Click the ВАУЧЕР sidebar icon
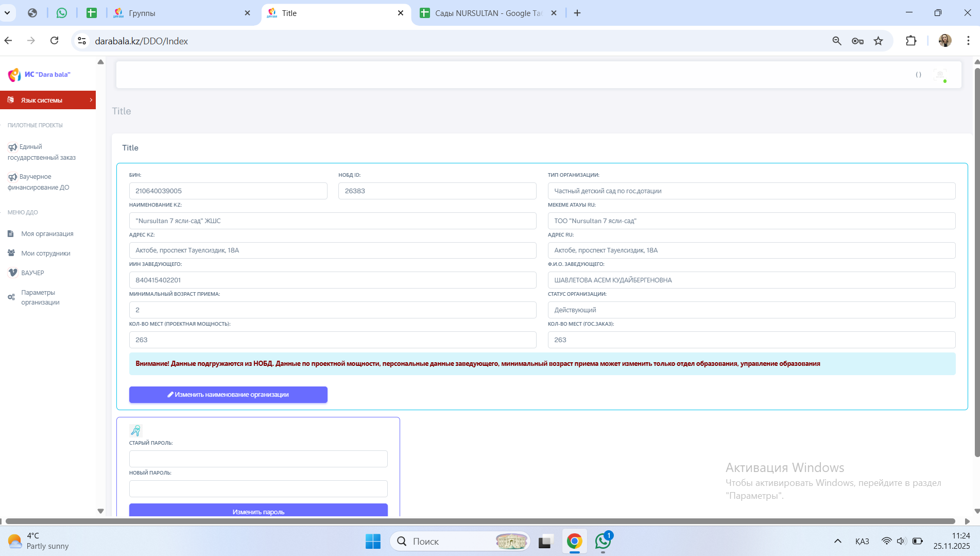Image resolution: width=980 pixels, height=556 pixels. coord(13,273)
